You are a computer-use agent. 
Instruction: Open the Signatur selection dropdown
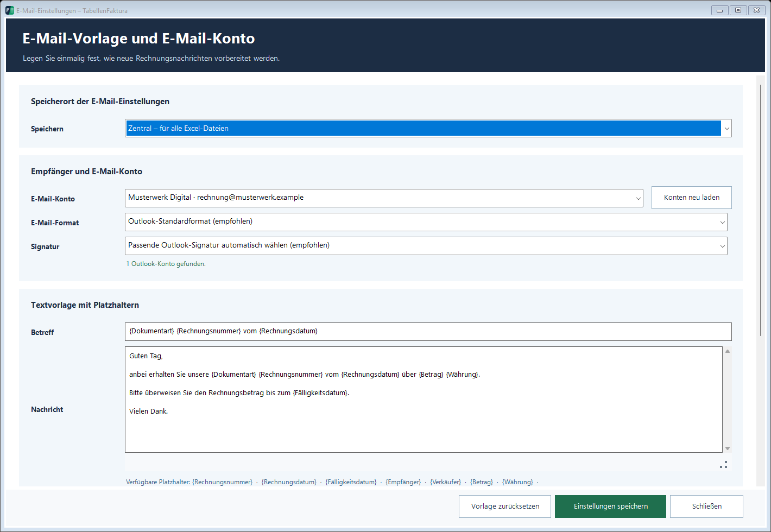tap(426, 245)
